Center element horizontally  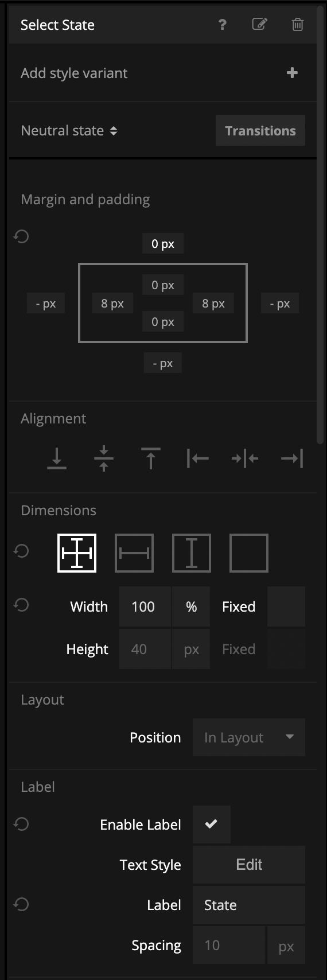pyautogui.click(x=245, y=458)
